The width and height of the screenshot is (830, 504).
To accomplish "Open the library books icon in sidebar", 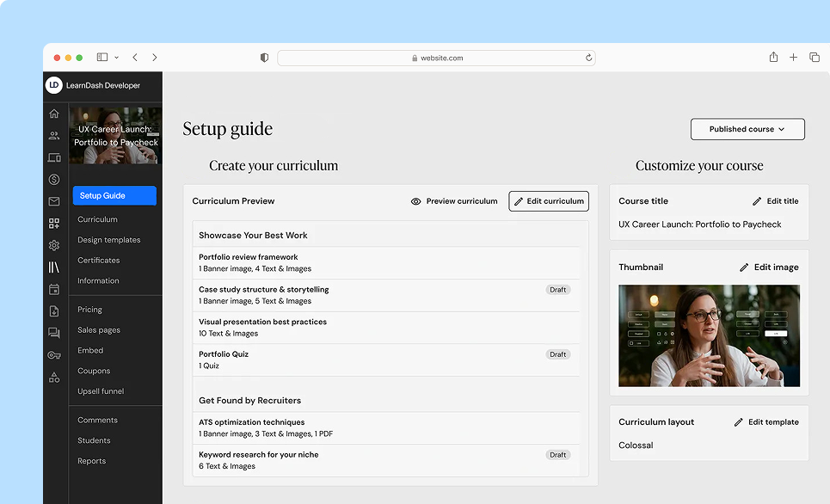I will 54,267.
